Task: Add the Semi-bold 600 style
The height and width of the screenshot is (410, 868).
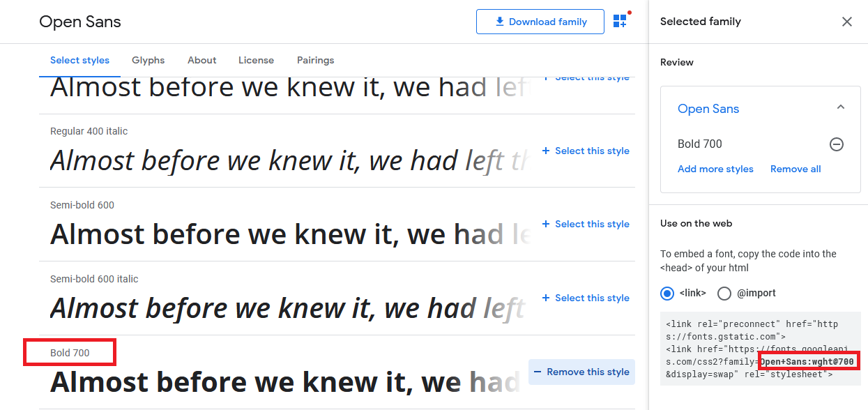Action: click(586, 224)
